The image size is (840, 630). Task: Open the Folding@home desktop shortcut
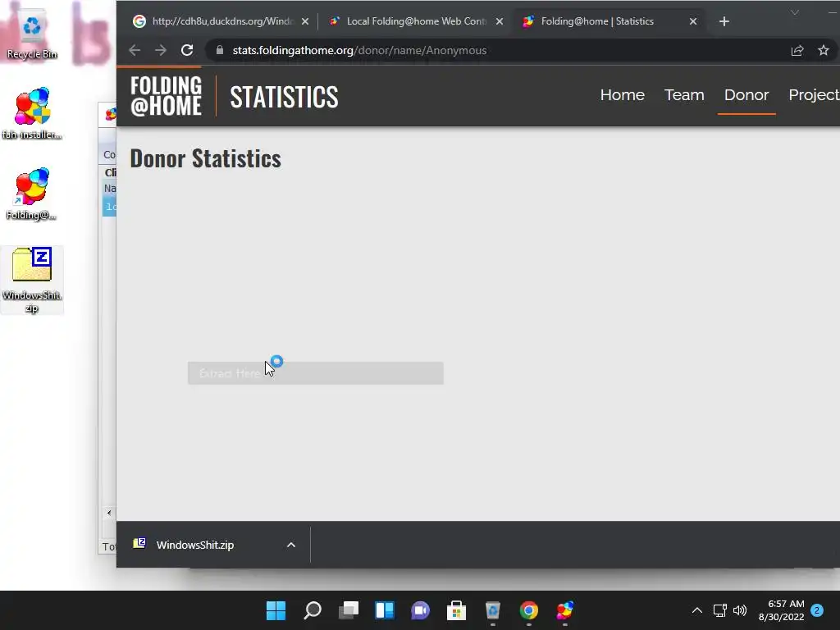(x=31, y=194)
